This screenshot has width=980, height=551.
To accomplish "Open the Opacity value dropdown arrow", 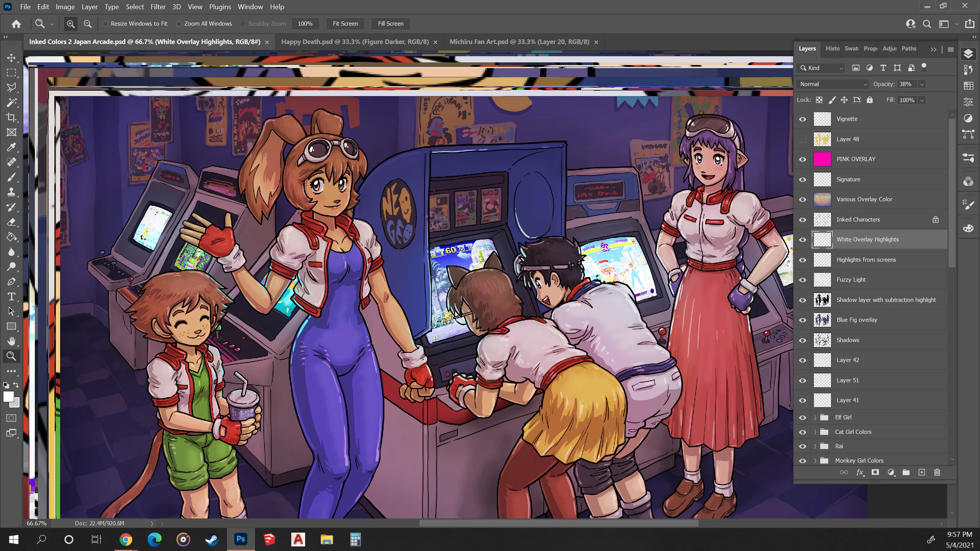I will [x=922, y=84].
